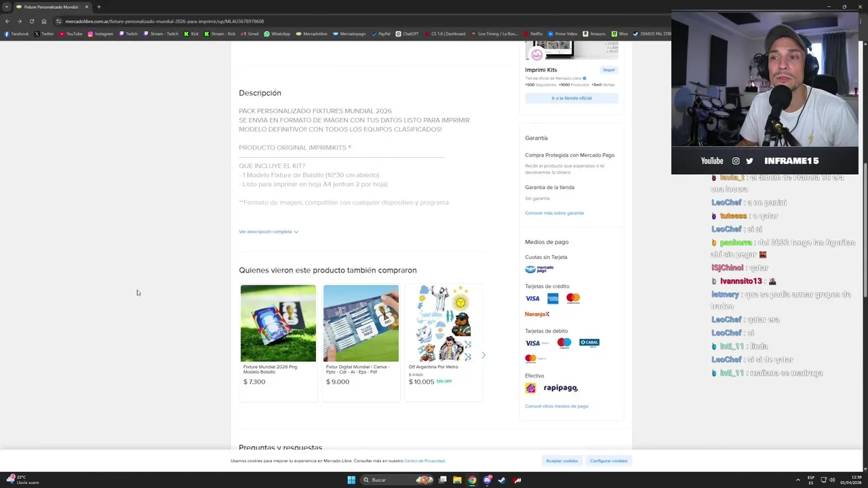Click Dtf Argentina Por Metro title
The width and height of the screenshot is (868, 488).
tap(433, 367)
